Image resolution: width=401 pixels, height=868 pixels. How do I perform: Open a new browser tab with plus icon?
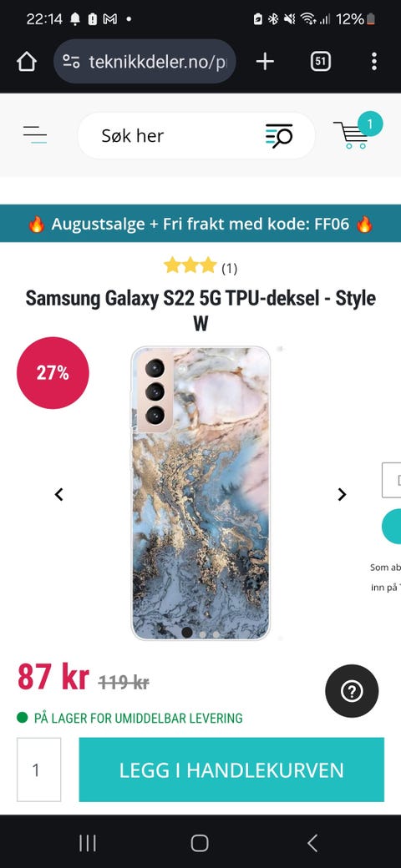[265, 62]
